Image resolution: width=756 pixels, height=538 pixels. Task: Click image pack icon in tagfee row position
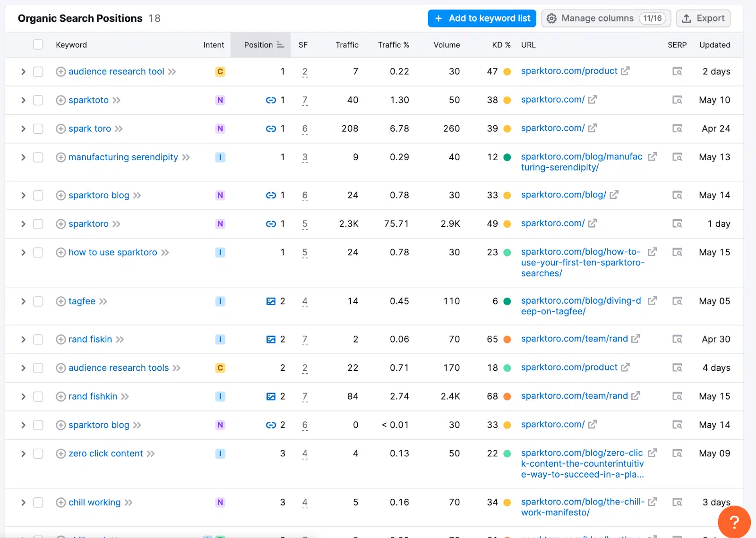(x=271, y=301)
